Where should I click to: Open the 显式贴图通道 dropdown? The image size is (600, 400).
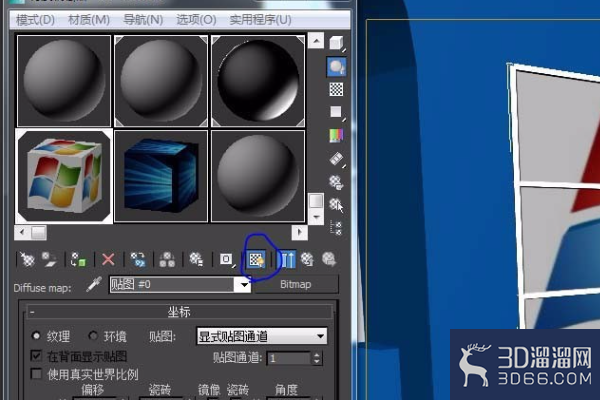click(x=262, y=336)
